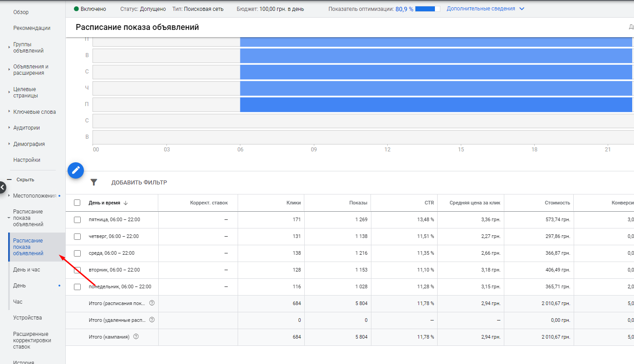
Task: Click the 80,9 % optimization score link
Action: tap(404, 9)
